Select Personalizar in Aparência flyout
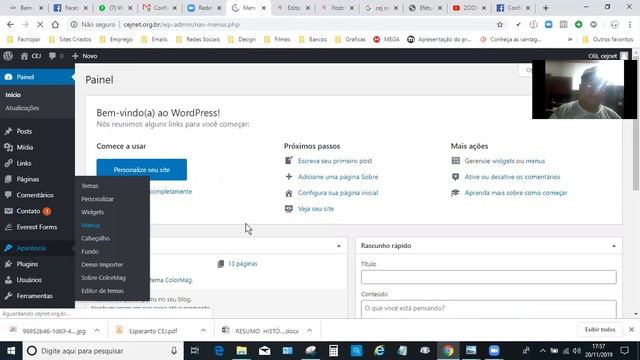 97,199
